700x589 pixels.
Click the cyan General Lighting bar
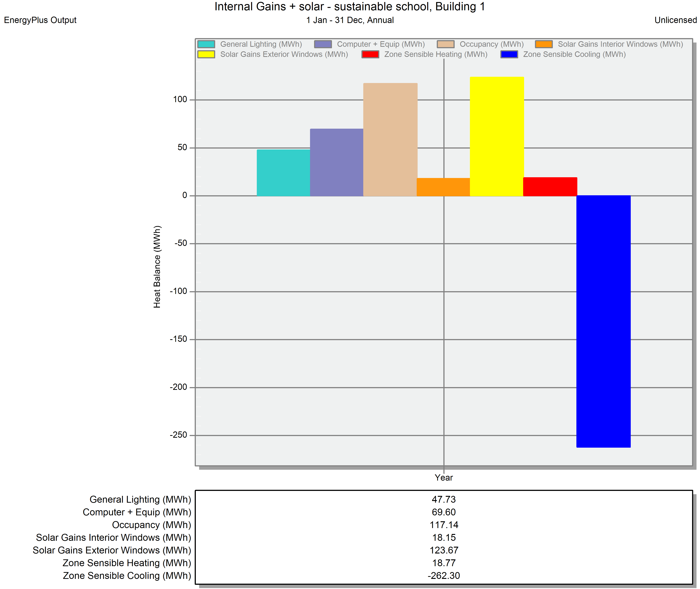point(284,173)
